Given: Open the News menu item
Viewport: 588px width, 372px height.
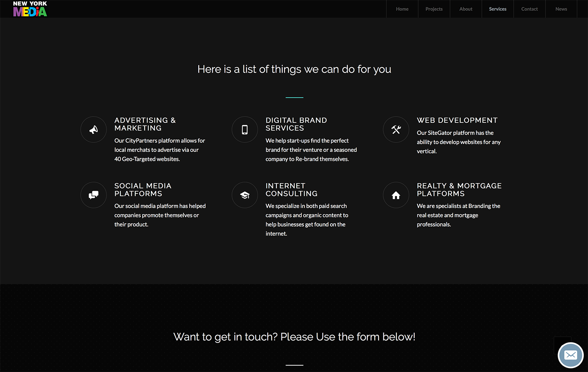Looking at the screenshot, I should point(561,9).
